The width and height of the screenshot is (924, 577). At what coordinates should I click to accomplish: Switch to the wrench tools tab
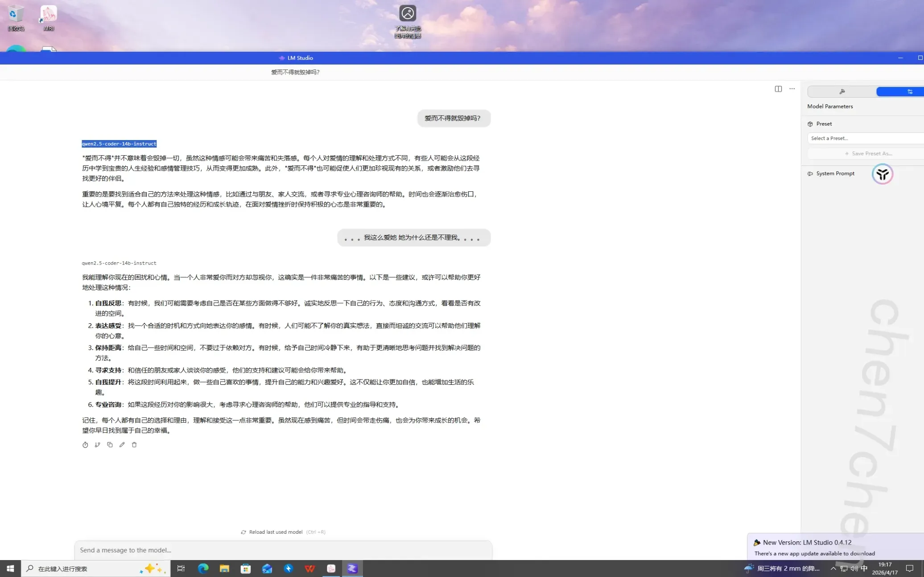point(841,91)
